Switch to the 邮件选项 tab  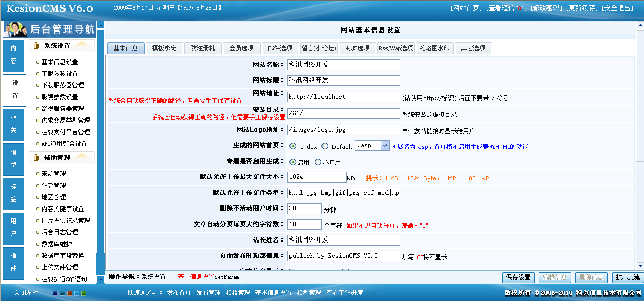pos(280,48)
